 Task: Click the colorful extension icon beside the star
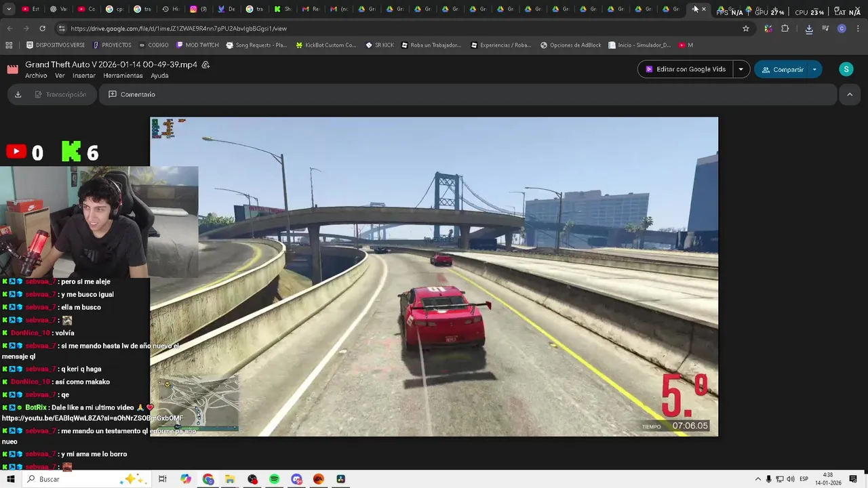click(x=768, y=28)
